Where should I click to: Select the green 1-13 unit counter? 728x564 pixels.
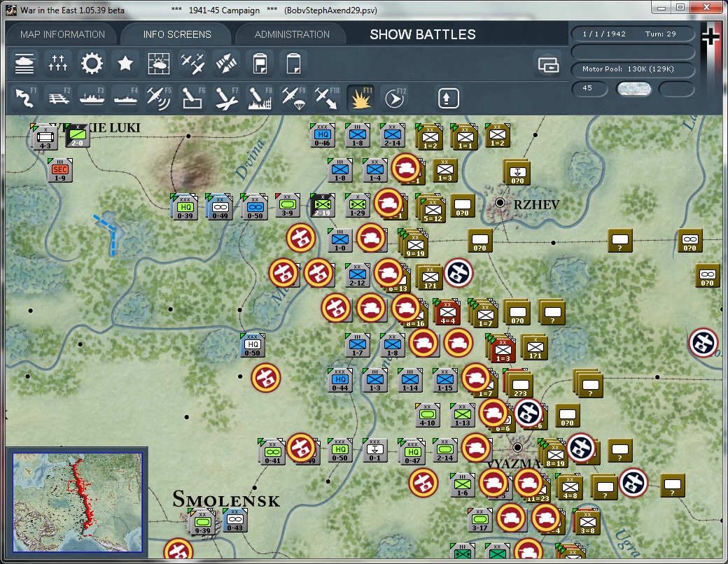click(x=462, y=415)
